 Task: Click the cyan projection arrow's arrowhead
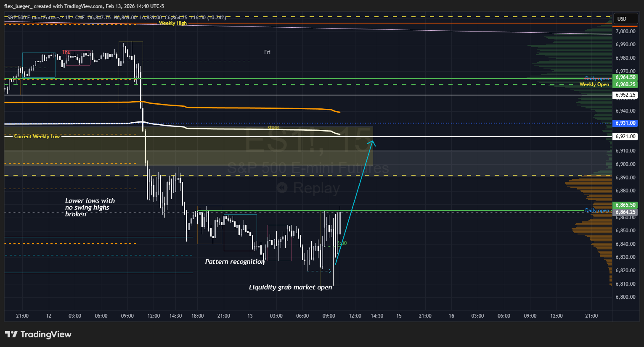tap(372, 144)
